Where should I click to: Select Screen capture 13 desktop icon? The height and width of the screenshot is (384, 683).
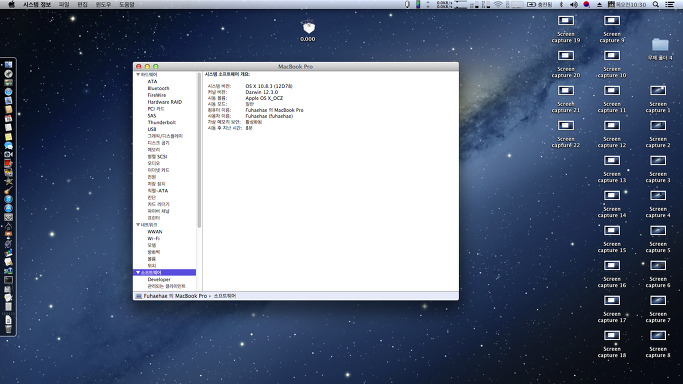click(x=612, y=161)
